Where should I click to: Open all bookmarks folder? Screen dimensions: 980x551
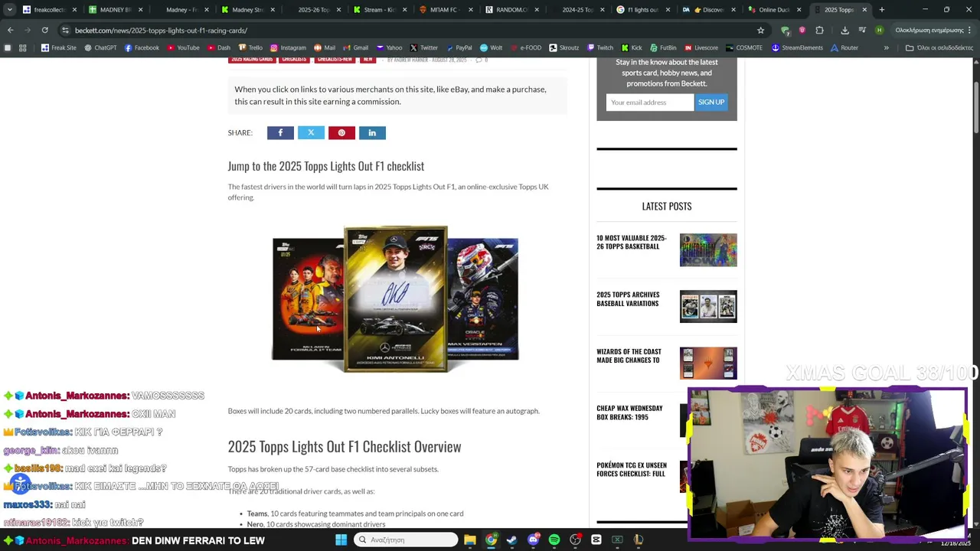click(x=939, y=47)
